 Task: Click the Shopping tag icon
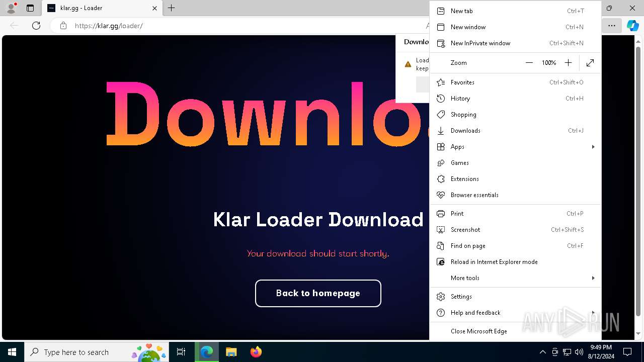click(441, 115)
